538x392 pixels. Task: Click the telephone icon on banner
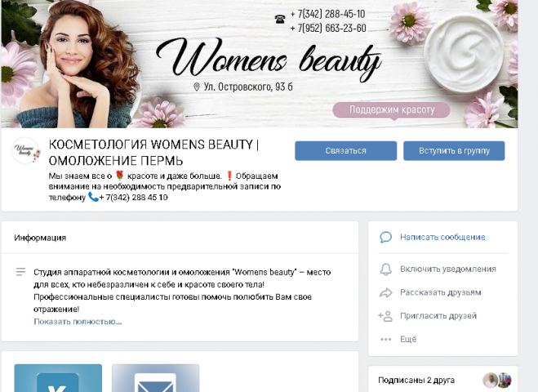(x=280, y=19)
